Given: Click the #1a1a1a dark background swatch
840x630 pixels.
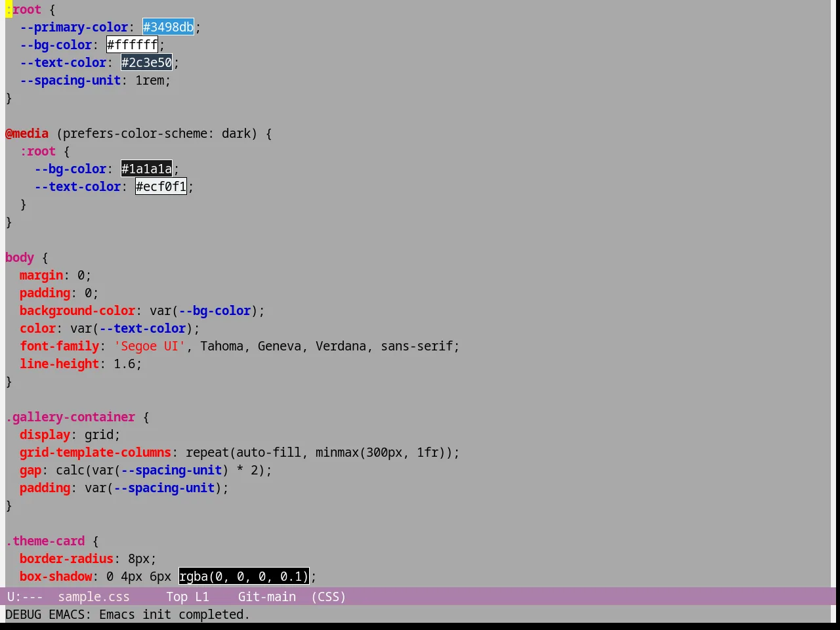Looking at the screenshot, I should (146, 169).
